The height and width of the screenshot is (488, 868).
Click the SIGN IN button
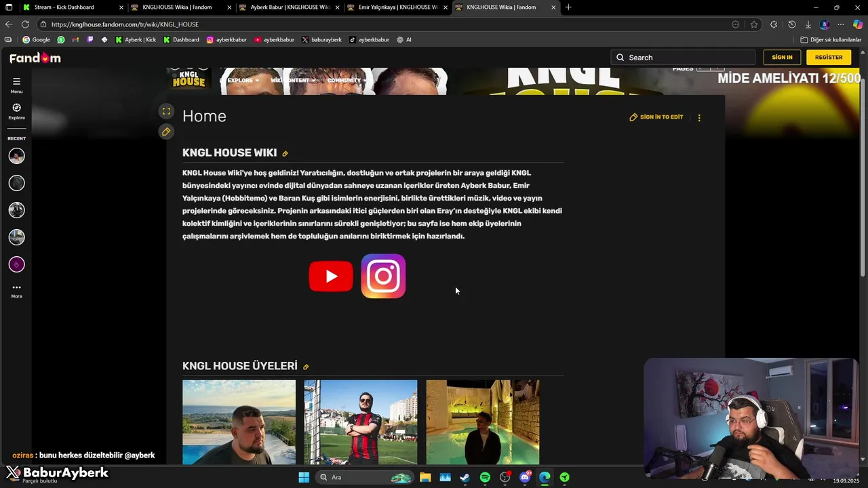pos(782,58)
